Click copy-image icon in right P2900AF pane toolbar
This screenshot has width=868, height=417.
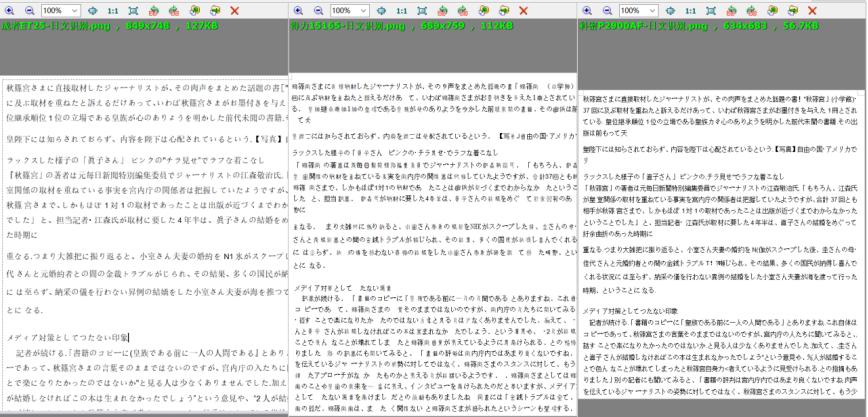(772, 11)
